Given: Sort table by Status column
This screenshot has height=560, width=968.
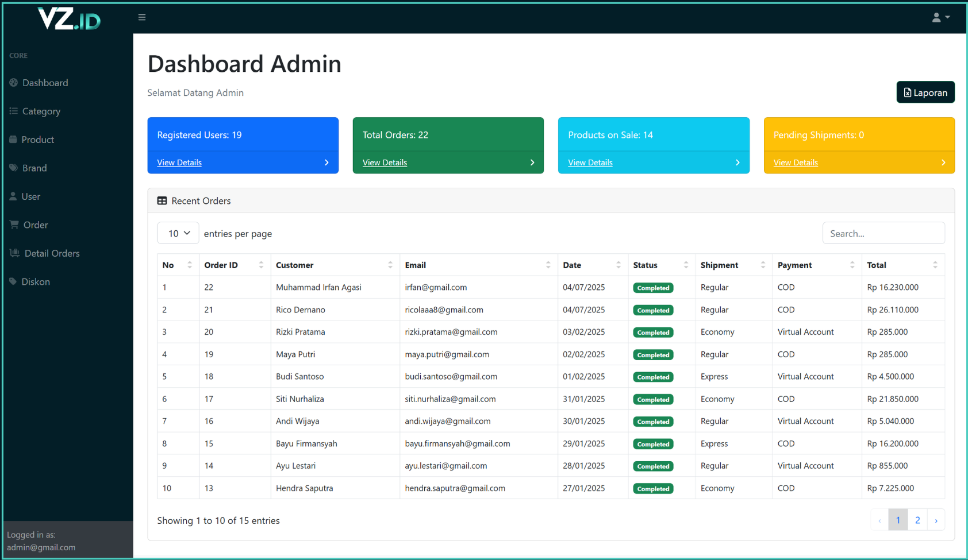Looking at the screenshot, I should click(x=662, y=265).
